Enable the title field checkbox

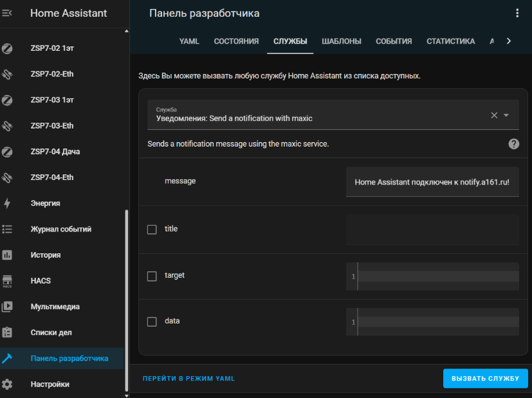152,230
